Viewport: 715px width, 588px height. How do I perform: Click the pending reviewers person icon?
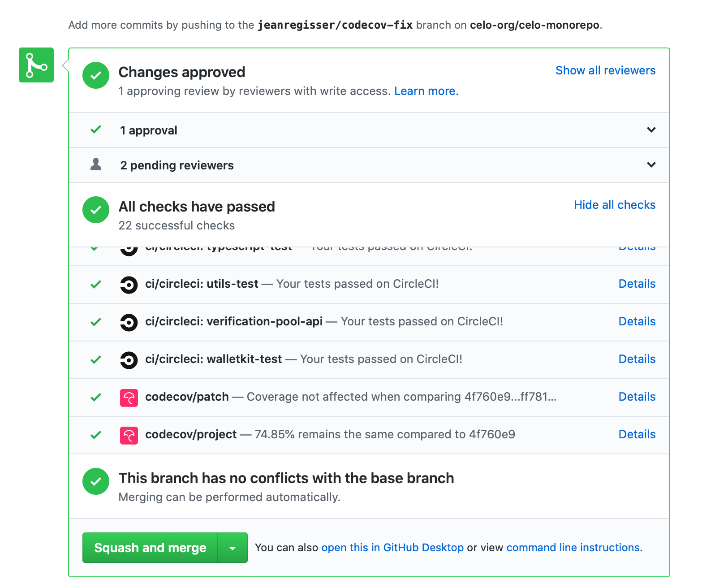(x=96, y=165)
